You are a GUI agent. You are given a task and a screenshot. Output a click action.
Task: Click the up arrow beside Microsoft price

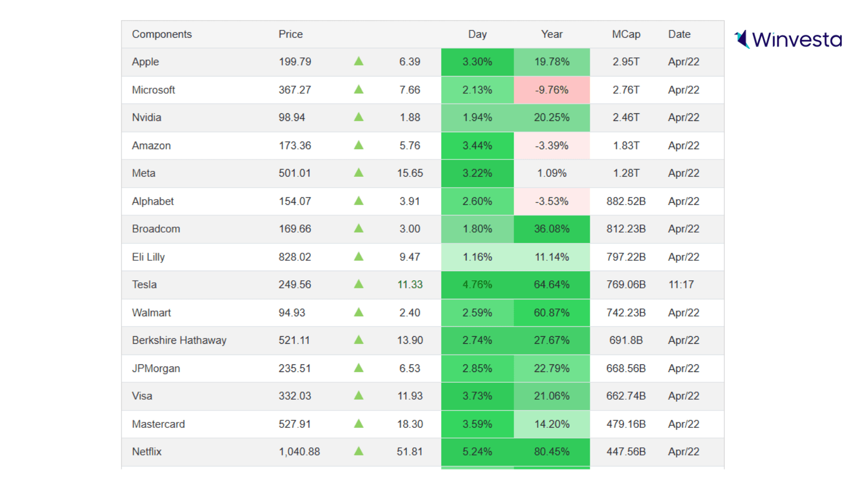[359, 89]
